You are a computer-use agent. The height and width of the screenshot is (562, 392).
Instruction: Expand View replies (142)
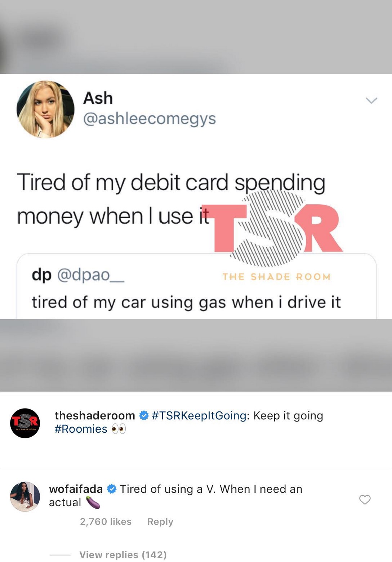pos(123,554)
